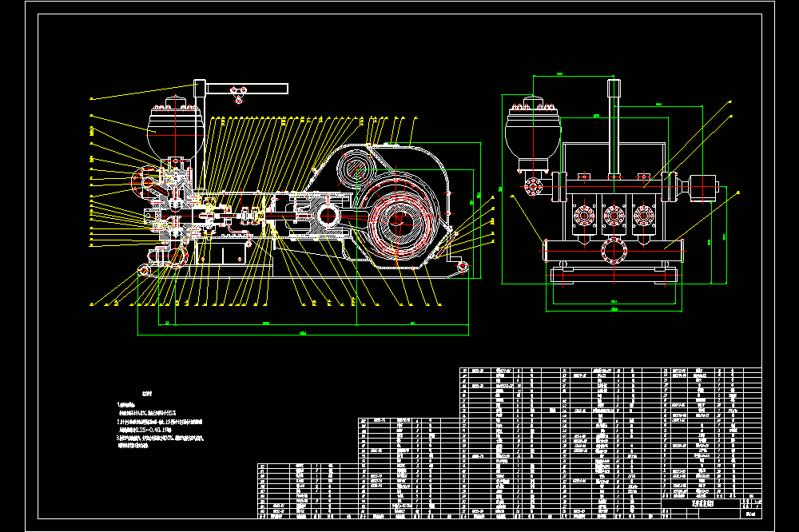Select the pulsation dampener in the end view
The height and width of the screenshot is (532, 799).
coord(533,133)
